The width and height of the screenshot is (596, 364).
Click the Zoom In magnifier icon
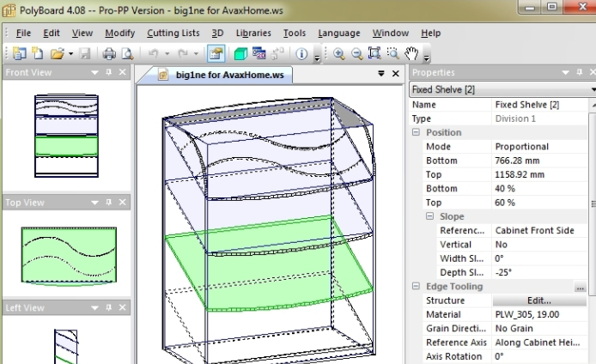click(339, 53)
